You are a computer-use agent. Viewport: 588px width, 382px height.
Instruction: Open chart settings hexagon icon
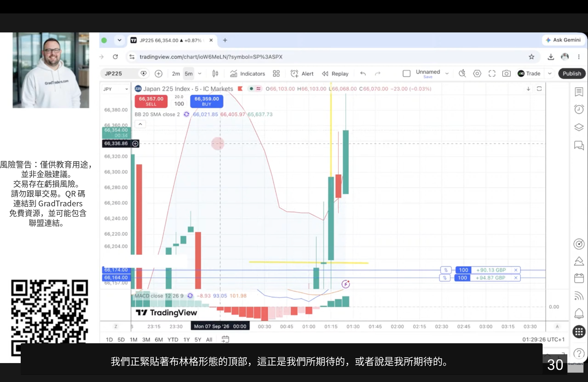tap(477, 74)
